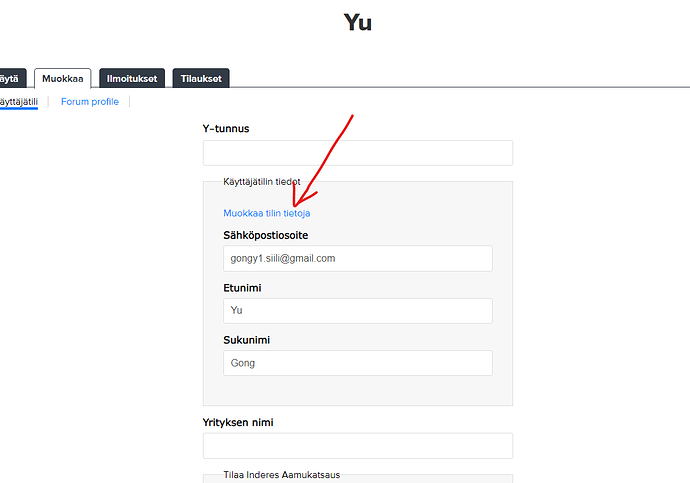Select the Käyttäjätili sub-tab
The height and width of the screenshot is (483, 690).
tap(18, 102)
